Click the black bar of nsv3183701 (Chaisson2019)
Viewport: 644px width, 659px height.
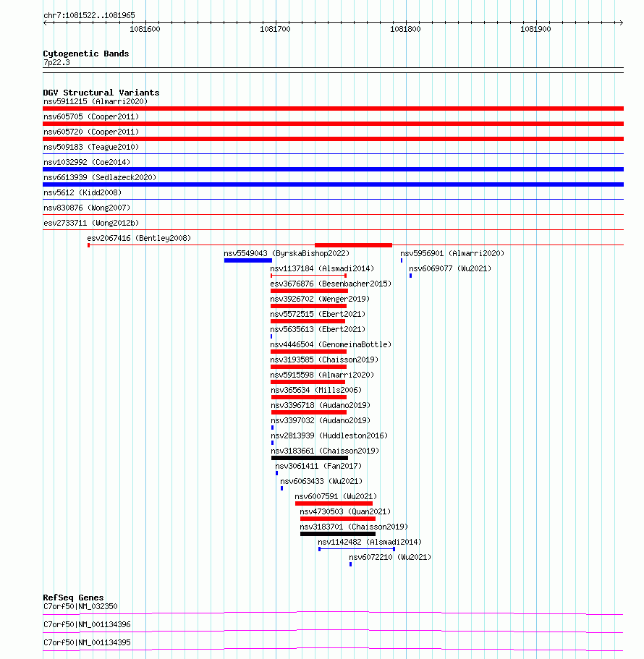point(338,534)
